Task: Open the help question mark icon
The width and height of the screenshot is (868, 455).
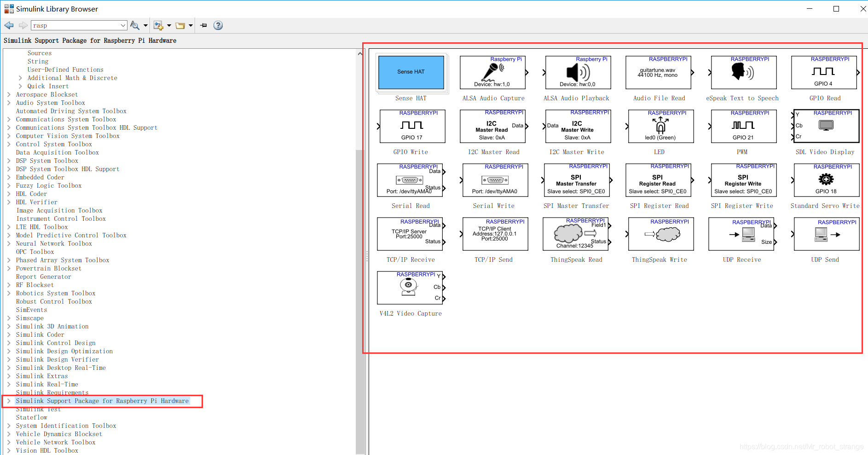Action: tap(218, 25)
